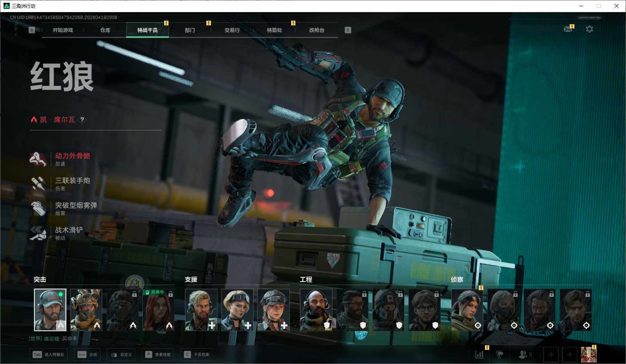Screen dimensions: 626x364
Task: Select the third locked assault operator portrait
Action: point(122,310)
